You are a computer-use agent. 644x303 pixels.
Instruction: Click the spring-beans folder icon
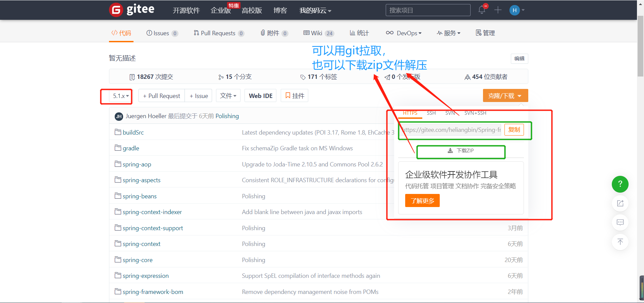(x=118, y=196)
